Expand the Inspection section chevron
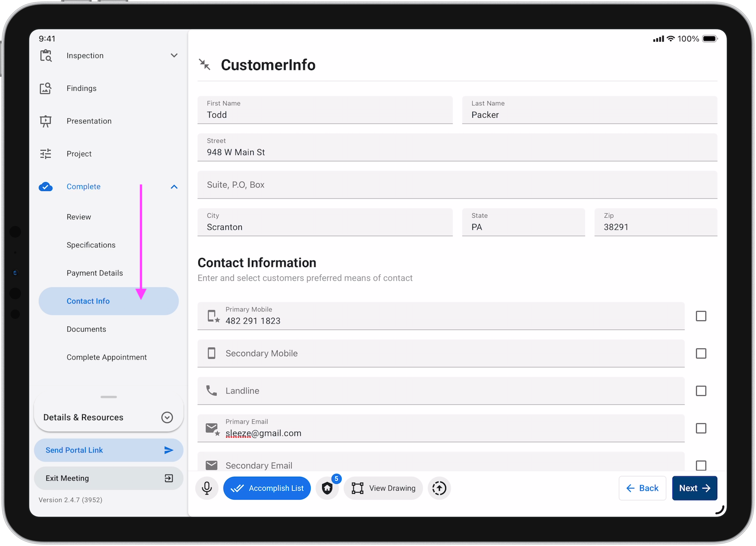Viewport: 756px width, 546px height. coord(174,55)
